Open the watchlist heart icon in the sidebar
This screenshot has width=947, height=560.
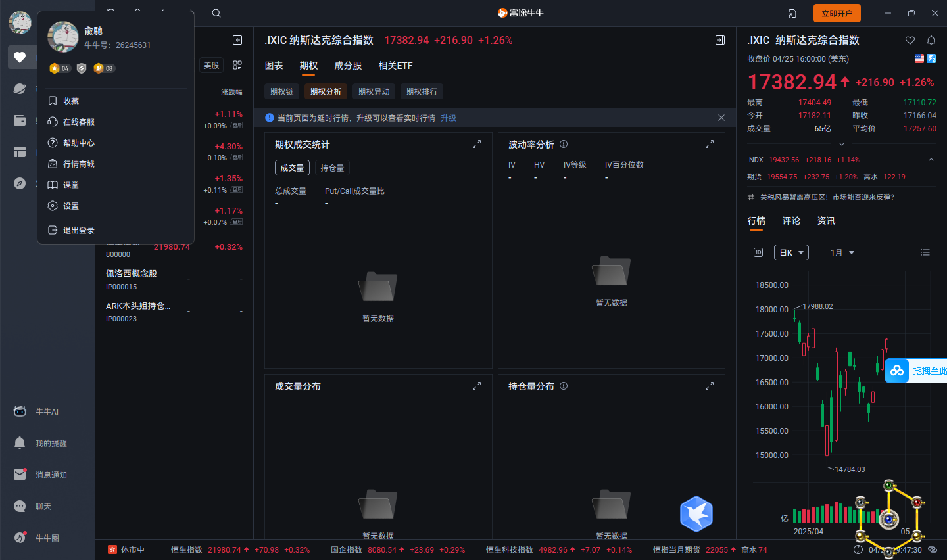pyautogui.click(x=20, y=57)
